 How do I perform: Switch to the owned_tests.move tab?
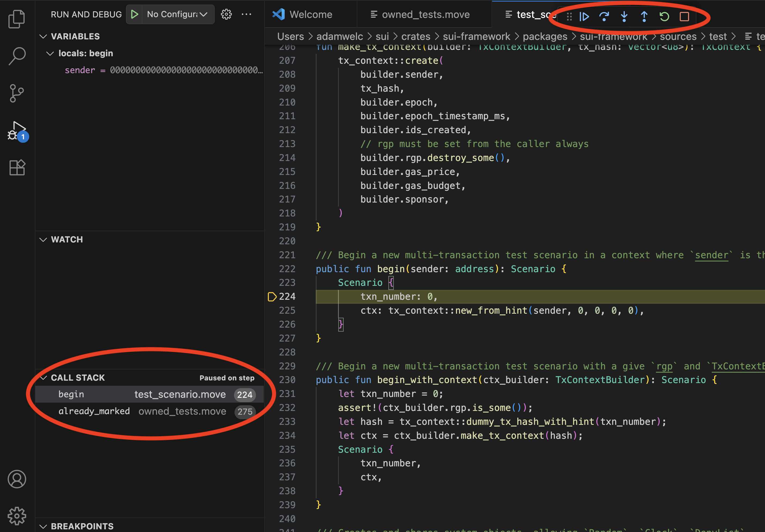425,14
